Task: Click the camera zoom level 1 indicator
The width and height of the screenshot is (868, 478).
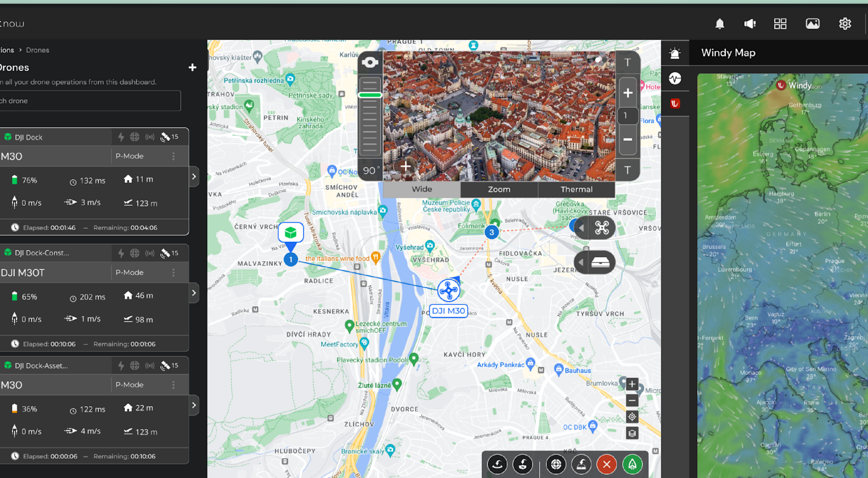Action: click(x=627, y=116)
